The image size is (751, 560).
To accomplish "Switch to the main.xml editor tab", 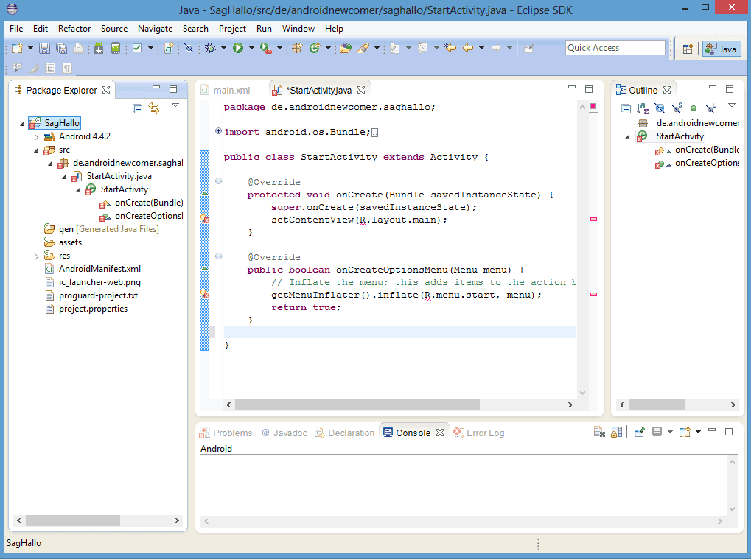I will [x=226, y=90].
